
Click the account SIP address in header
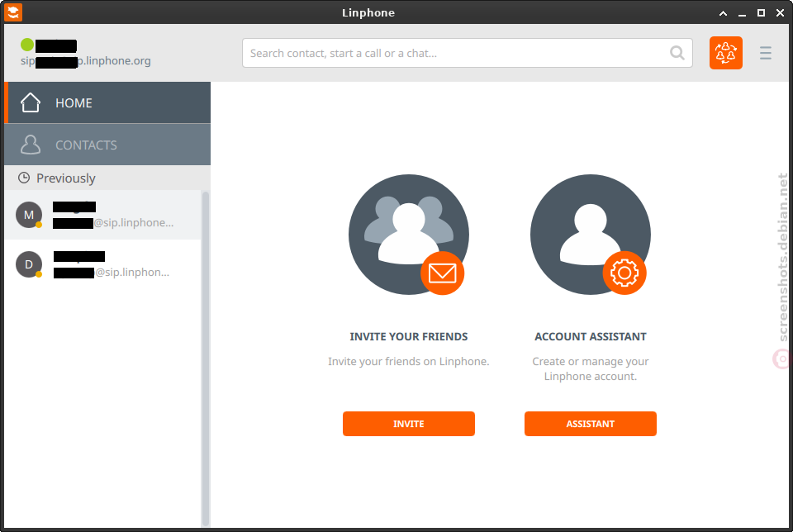click(85, 60)
